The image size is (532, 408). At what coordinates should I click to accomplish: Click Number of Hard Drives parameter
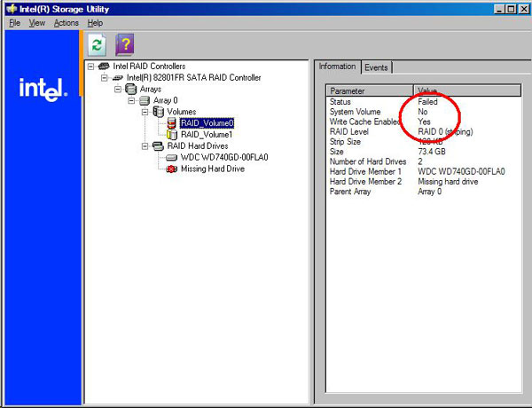368,161
